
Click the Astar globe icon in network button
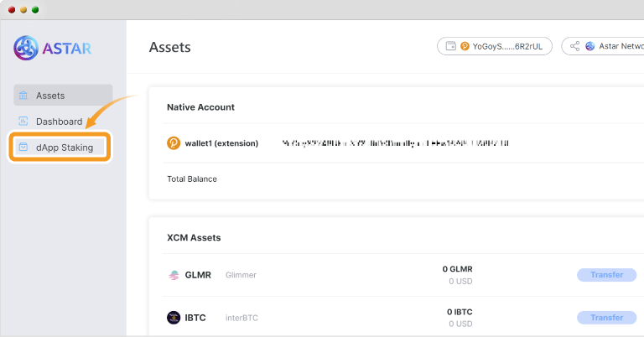pos(589,46)
